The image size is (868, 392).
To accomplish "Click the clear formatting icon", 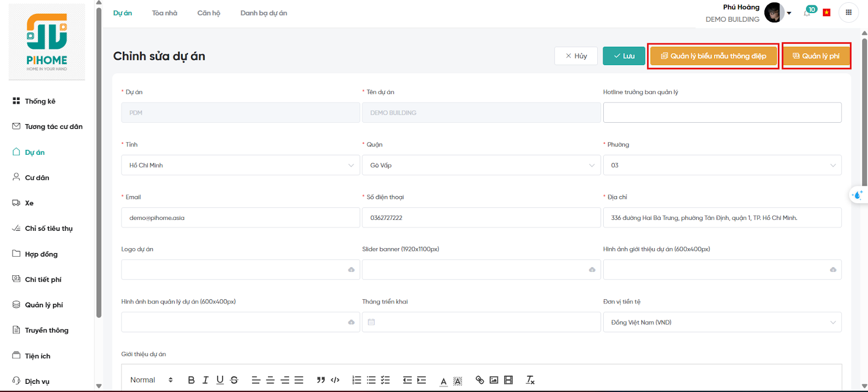I will [530, 380].
